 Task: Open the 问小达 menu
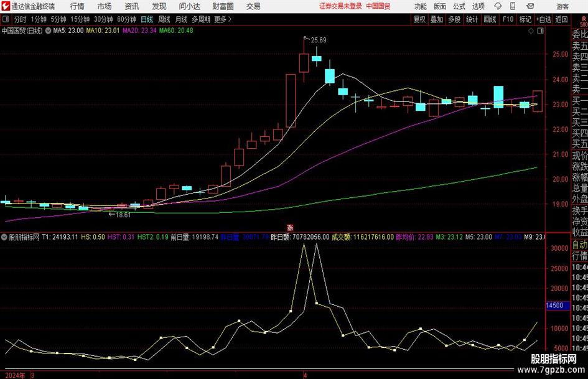[189, 6]
